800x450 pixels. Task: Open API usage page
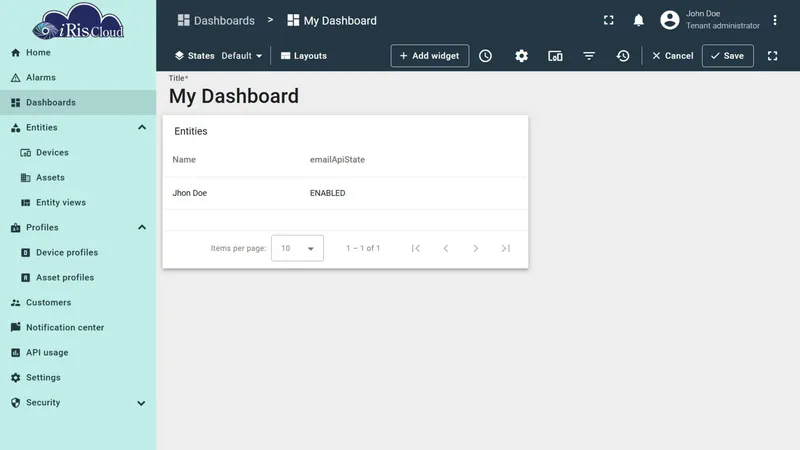point(78,353)
